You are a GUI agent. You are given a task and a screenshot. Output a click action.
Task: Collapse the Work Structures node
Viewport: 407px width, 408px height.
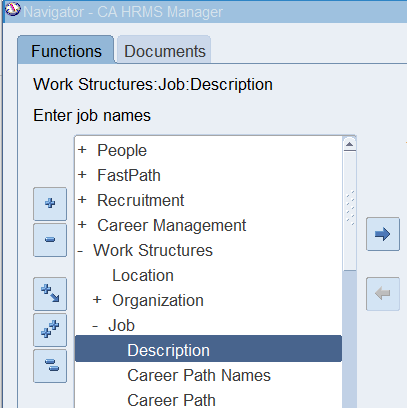[x=80, y=251]
